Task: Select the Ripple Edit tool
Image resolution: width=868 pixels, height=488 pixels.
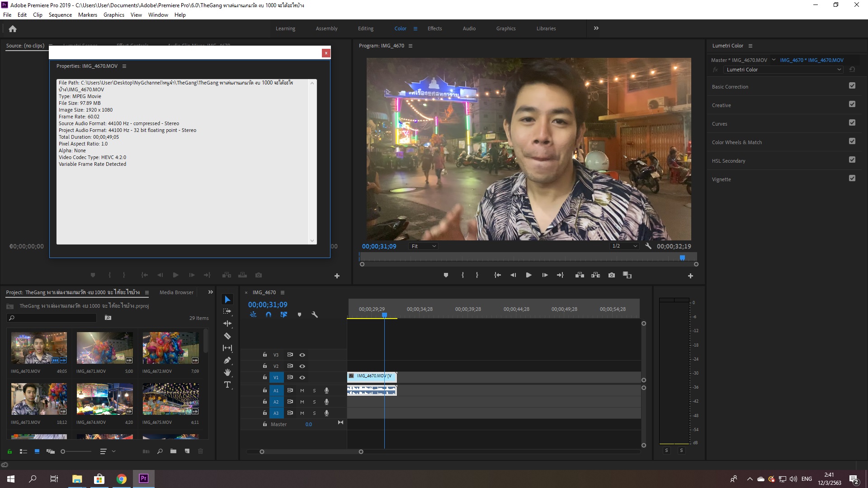Action: click(227, 324)
